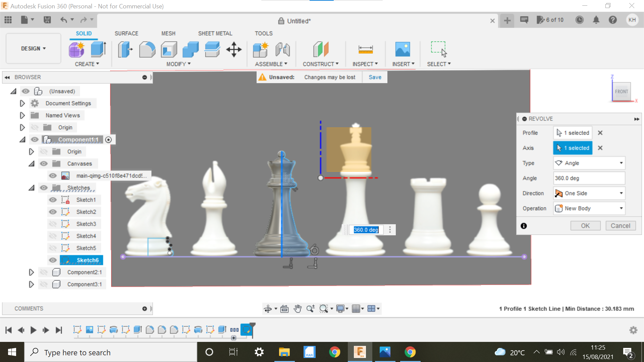Switch to the SHEET METAL tab
The height and width of the screenshot is (362, 644).
pos(215,33)
